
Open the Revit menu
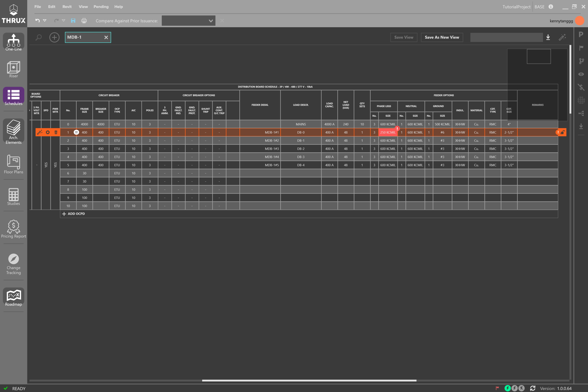[x=67, y=7]
